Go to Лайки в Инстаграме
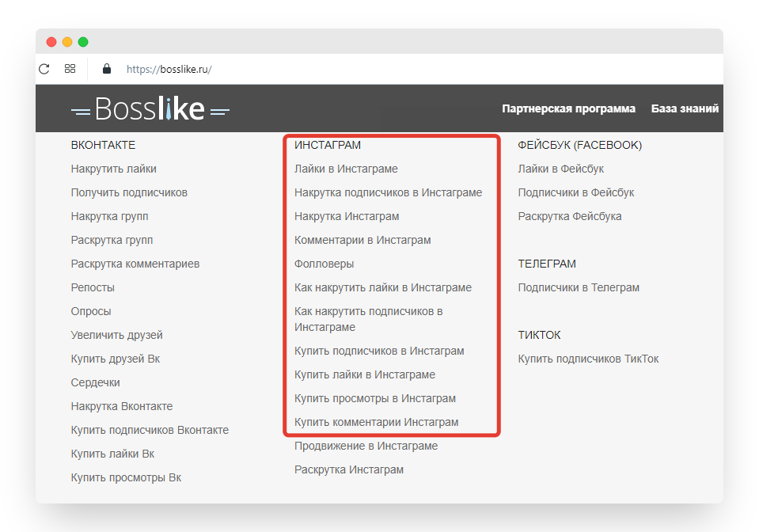 coord(346,169)
